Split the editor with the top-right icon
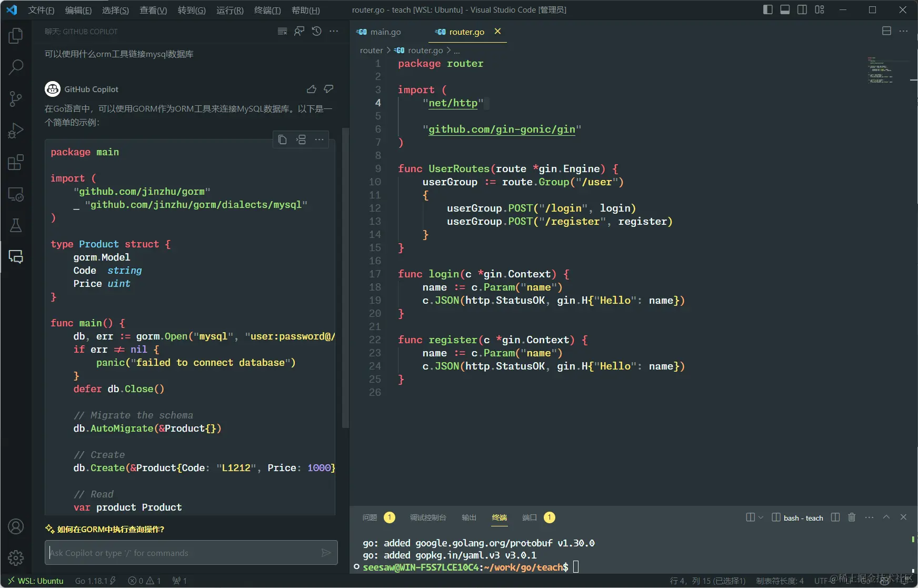The image size is (918, 588). (886, 31)
